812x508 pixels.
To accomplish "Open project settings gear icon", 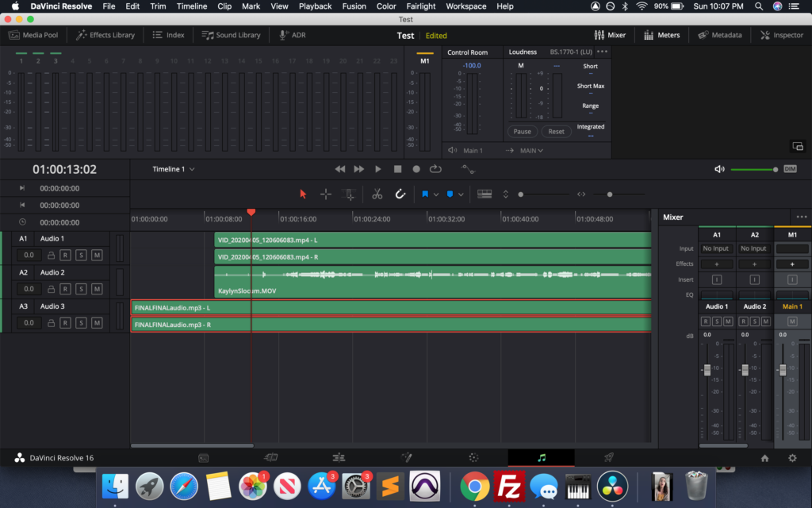I will coord(791,458).
